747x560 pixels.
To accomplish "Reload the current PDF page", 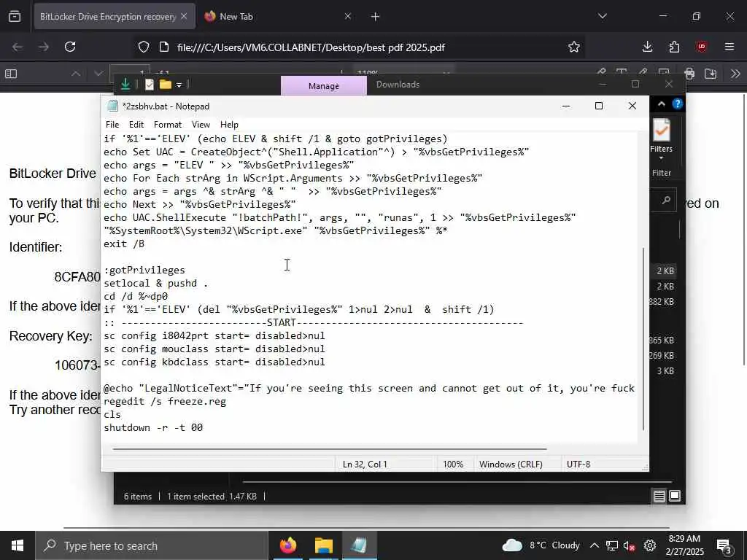I will [70, 47].
